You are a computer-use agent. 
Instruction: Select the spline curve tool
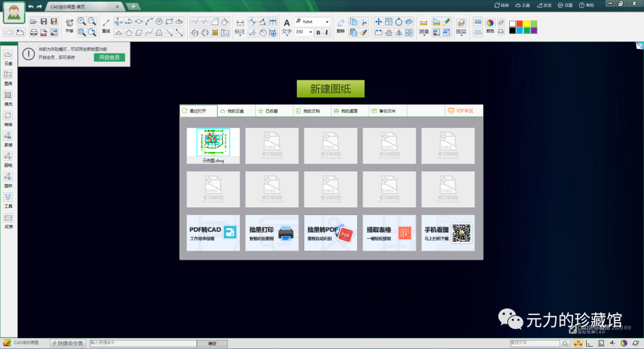(149, 33)
